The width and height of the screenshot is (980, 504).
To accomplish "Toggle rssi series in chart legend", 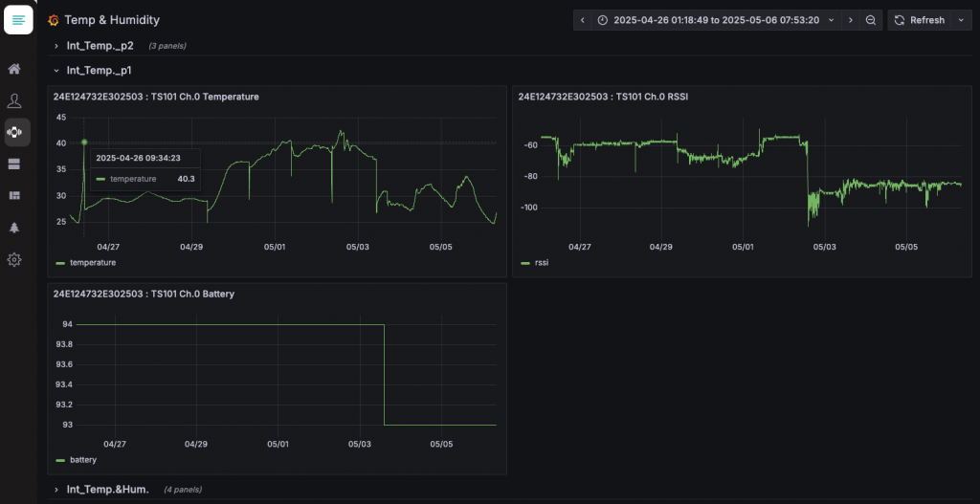I will (541, 262).
